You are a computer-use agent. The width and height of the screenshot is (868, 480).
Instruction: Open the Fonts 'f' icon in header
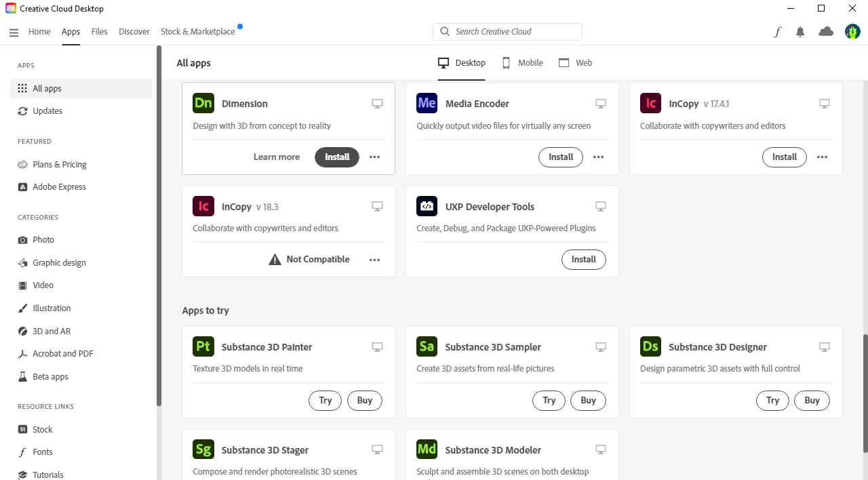[778, 32]
